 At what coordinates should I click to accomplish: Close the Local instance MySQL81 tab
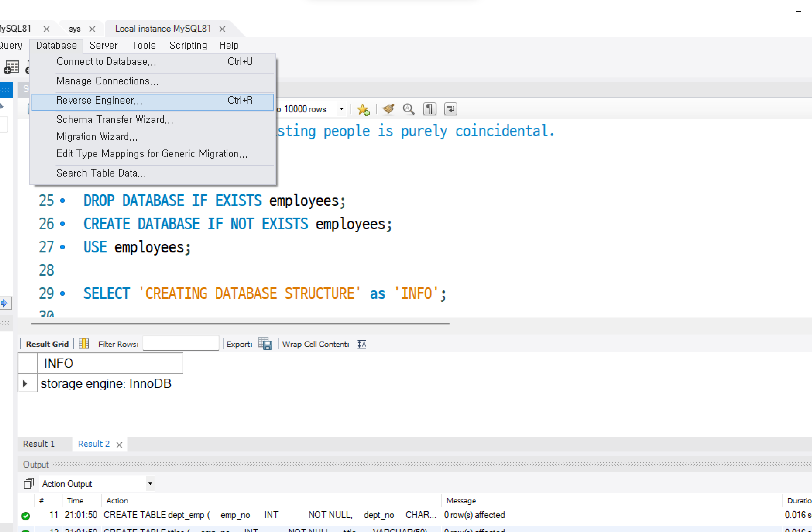coord(222,29)
